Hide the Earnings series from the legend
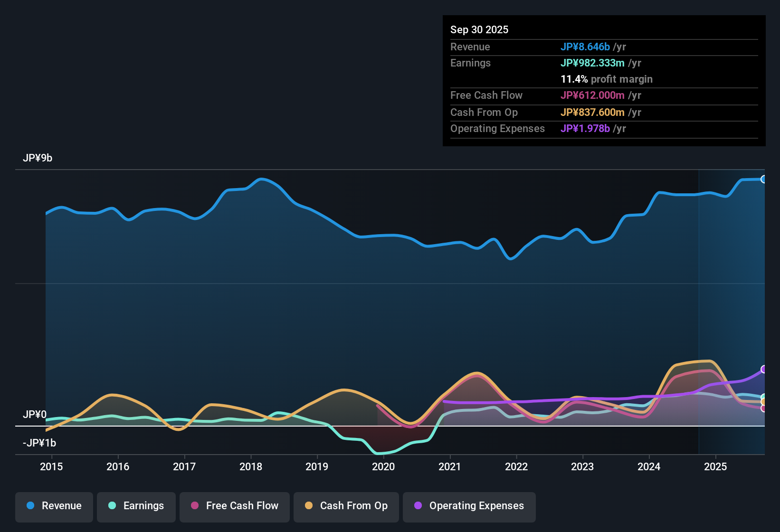The height and width of the screenshot is (532, 780). [x=136, y=506]
